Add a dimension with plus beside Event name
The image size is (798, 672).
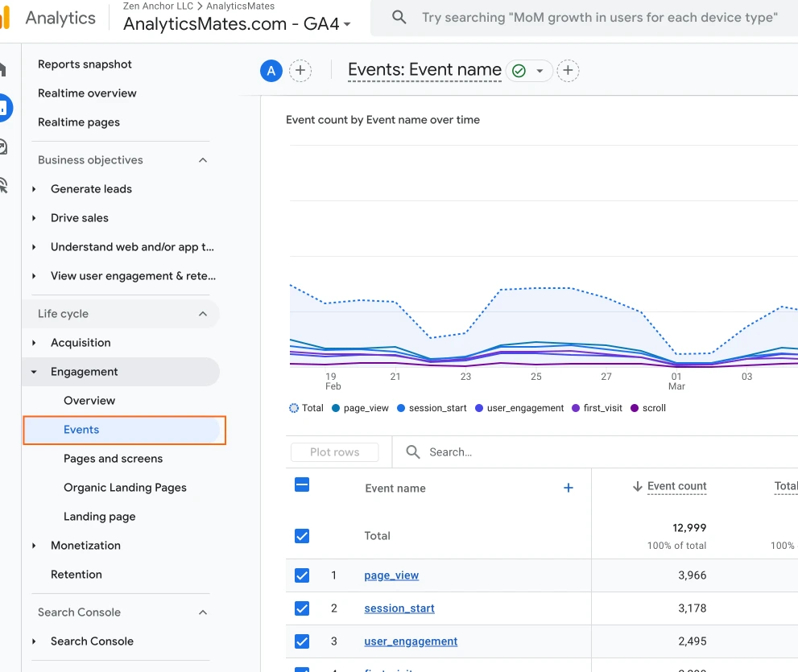click(569, 488)
